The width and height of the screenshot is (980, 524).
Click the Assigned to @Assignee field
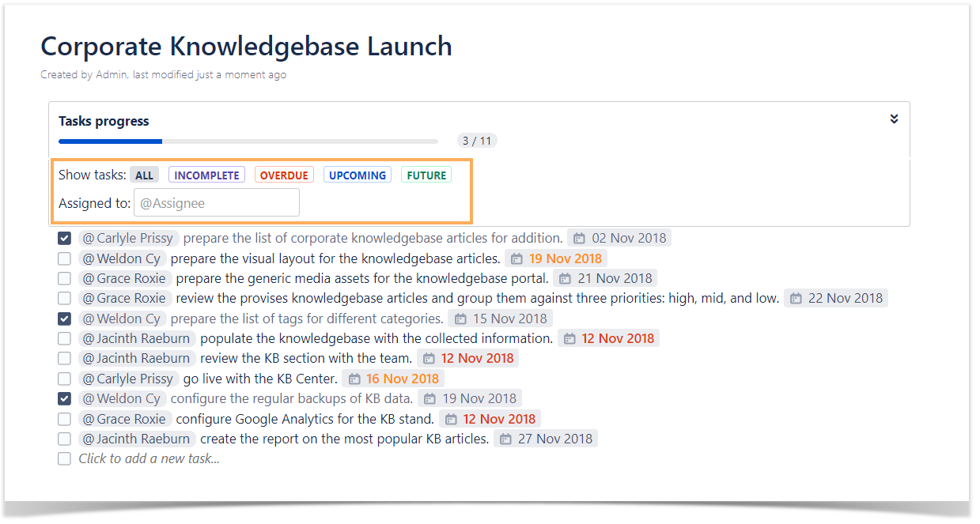(217, 203)
